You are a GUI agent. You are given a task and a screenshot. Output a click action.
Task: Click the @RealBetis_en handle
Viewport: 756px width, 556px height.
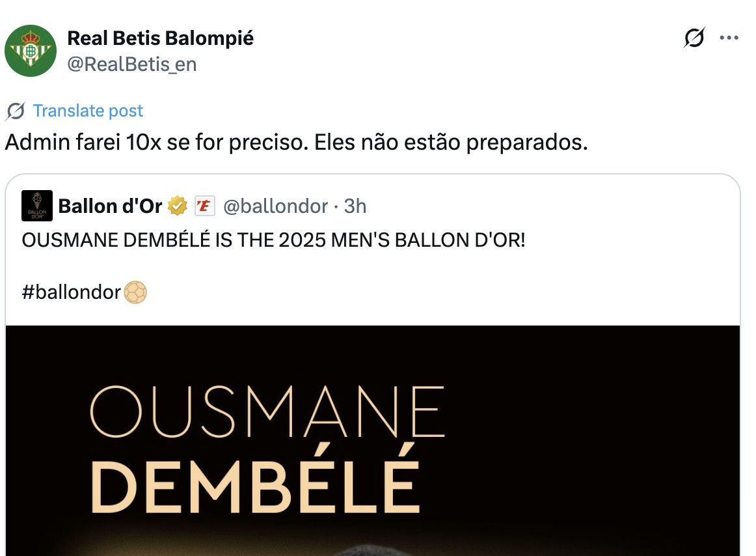(x=131, y=64)
